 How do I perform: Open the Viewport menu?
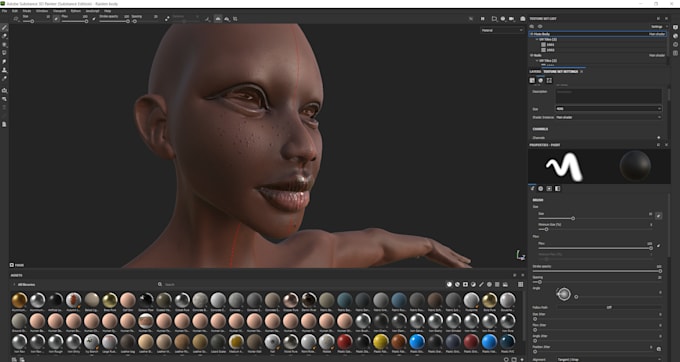pyautogui.click(x=59, y=11)
